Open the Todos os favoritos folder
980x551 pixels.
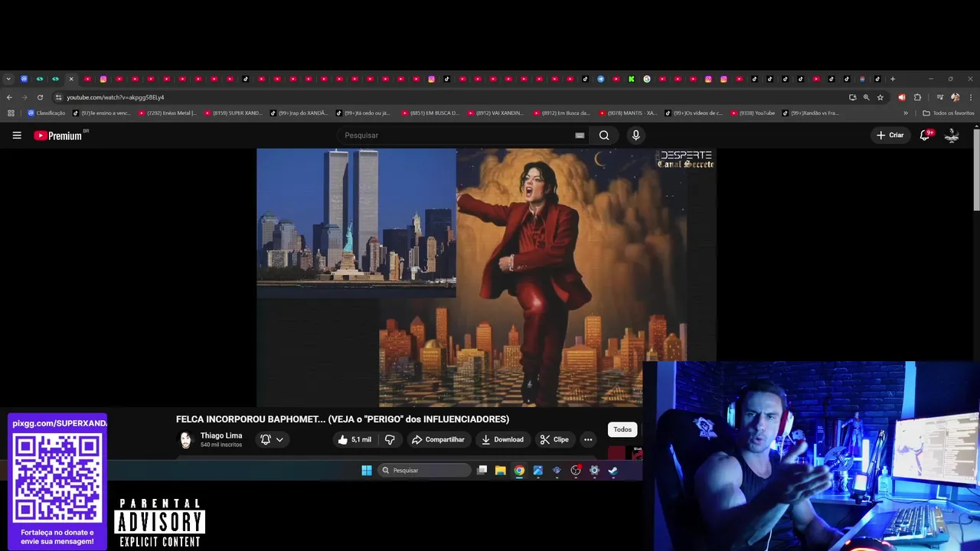[949, 113]
